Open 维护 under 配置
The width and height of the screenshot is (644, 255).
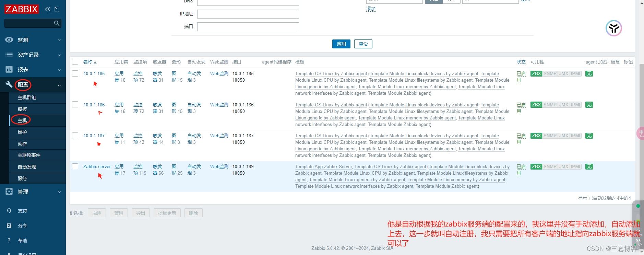tap(22, 132)
